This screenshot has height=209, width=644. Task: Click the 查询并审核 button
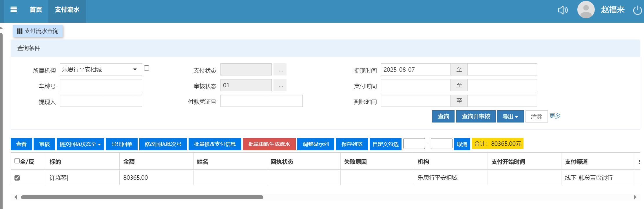coord(476,116)
